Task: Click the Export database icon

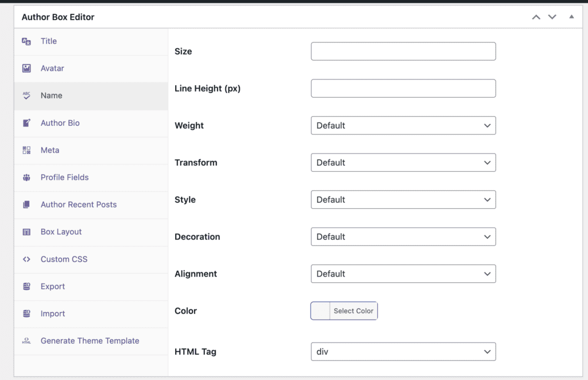Action: coord(26,286)
